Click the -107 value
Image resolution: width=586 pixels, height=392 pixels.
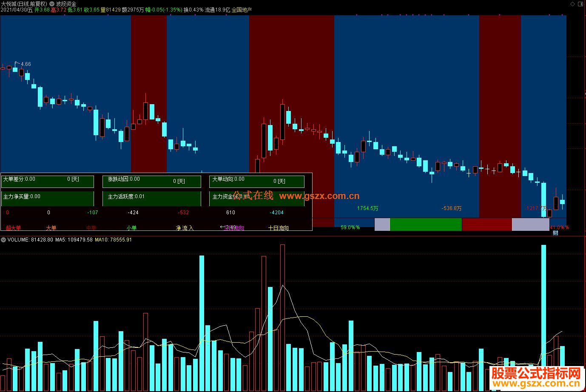click(93, 213)
